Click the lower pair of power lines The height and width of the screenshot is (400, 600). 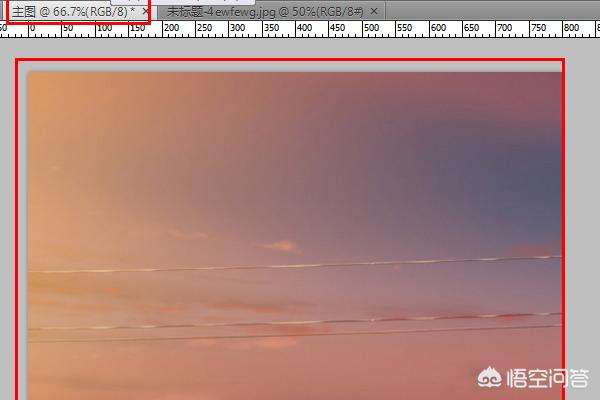point(300,327)
